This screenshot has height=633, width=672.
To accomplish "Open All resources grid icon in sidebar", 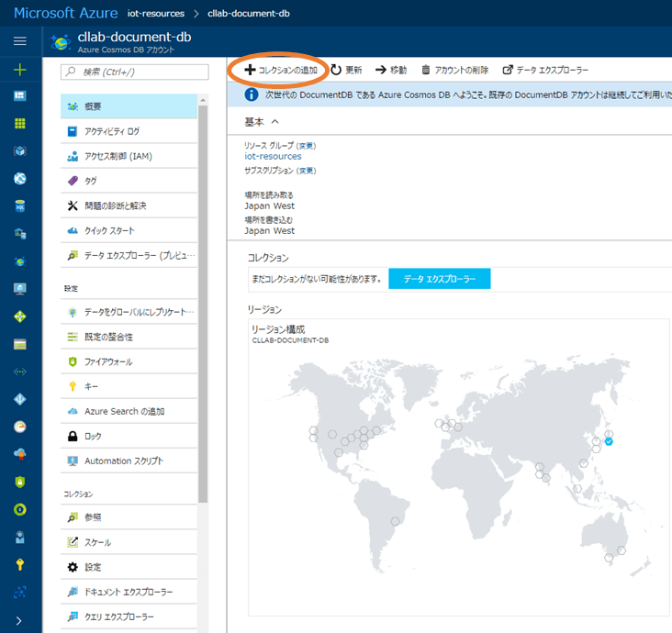I will 19,123.
